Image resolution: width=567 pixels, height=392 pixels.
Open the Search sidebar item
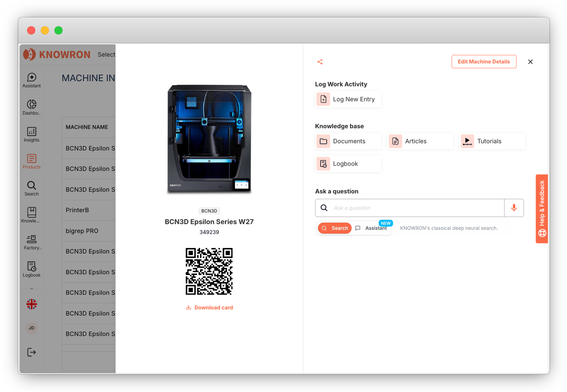31,188
